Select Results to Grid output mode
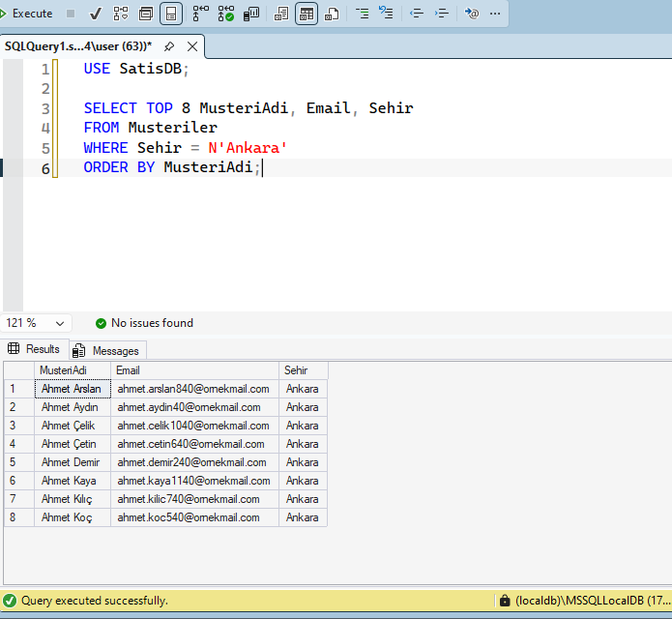 pos(307,14)
